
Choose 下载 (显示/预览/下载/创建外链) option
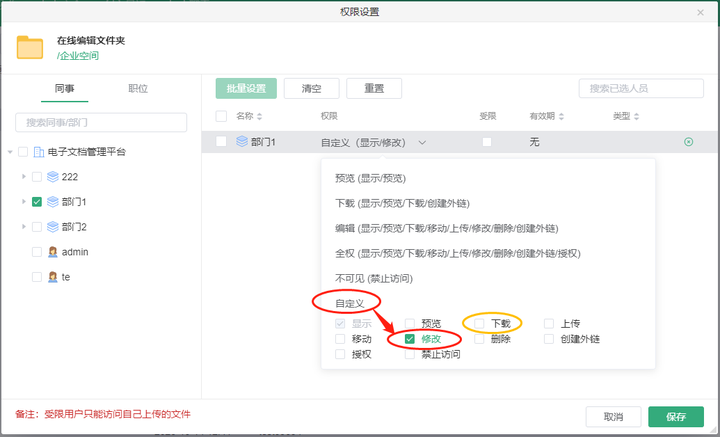(403, 203)
